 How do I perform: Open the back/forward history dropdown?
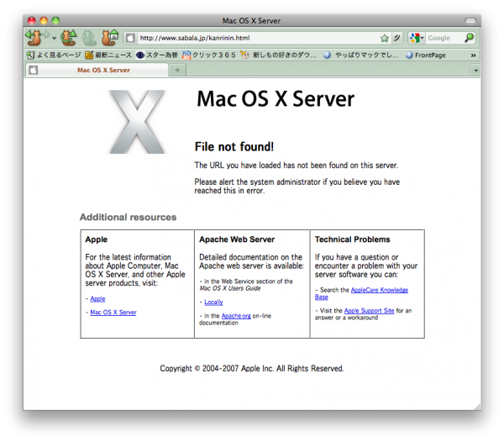(54, 39)
